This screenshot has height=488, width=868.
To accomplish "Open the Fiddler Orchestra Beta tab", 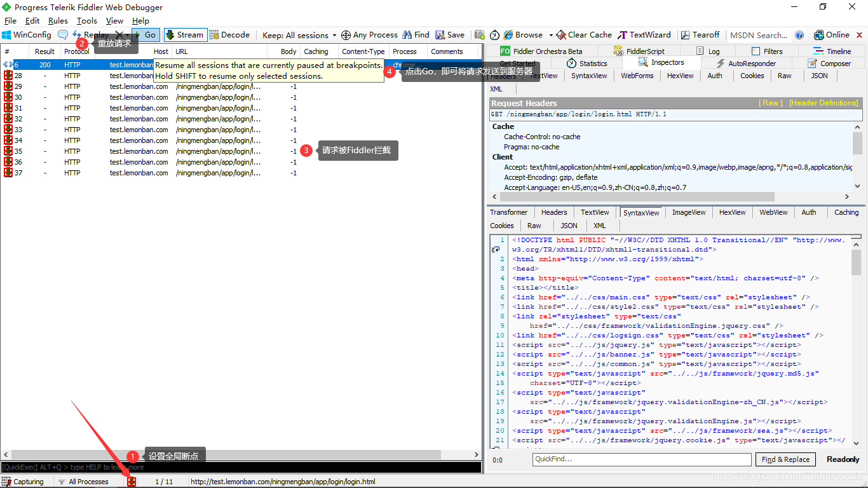I will (x=541, y=51).
